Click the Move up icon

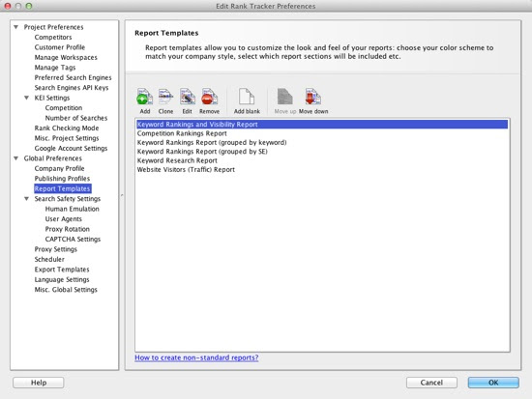284,97
